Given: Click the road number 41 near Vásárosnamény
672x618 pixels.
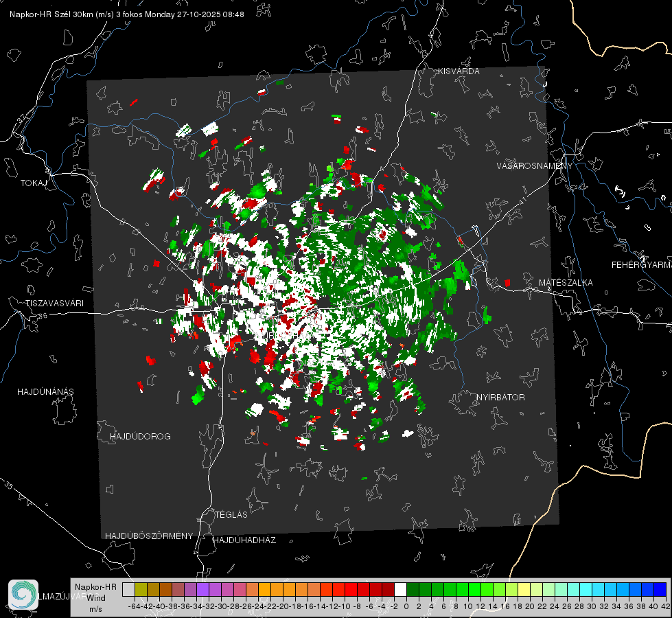Looking at the screenshot, I should pyautogui.click(x=522, y=201).
